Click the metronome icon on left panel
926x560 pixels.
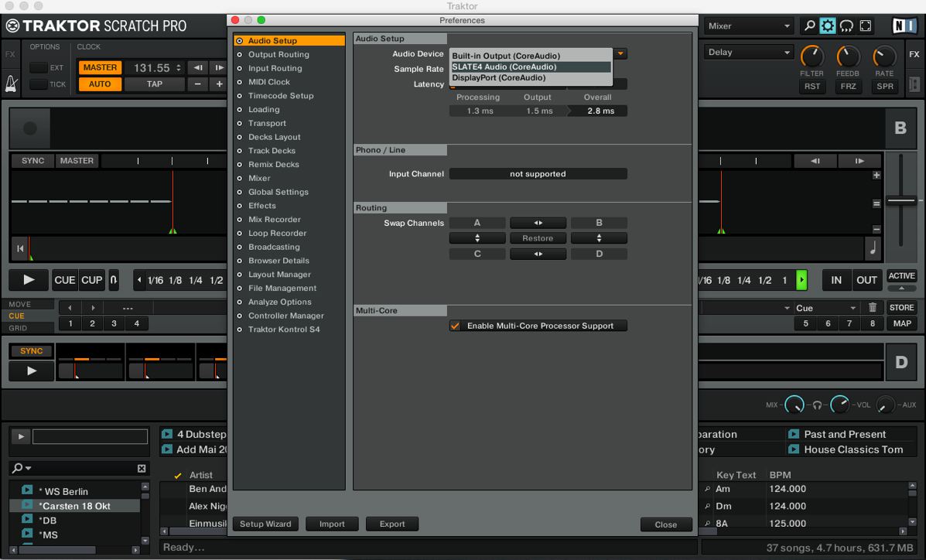12,84
